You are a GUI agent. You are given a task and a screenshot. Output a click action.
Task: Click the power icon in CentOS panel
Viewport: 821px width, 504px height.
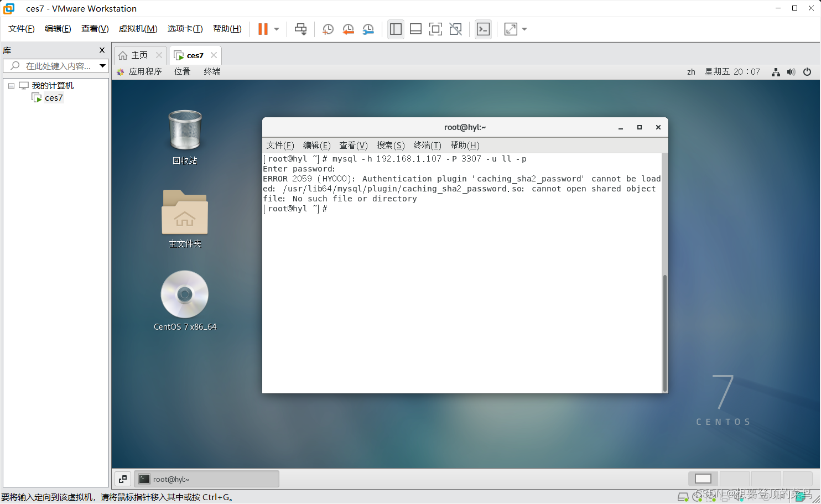pyautogui.click(x=807, y=72)
